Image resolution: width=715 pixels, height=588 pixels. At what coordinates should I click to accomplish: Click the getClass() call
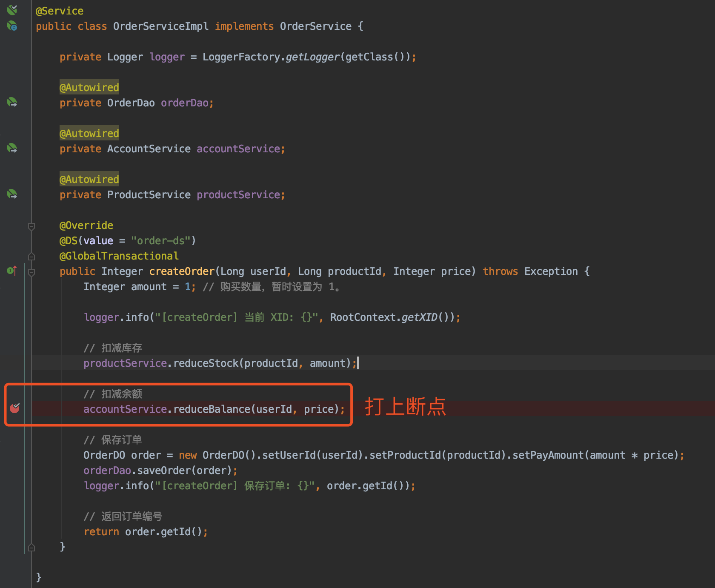pos(375,57)
